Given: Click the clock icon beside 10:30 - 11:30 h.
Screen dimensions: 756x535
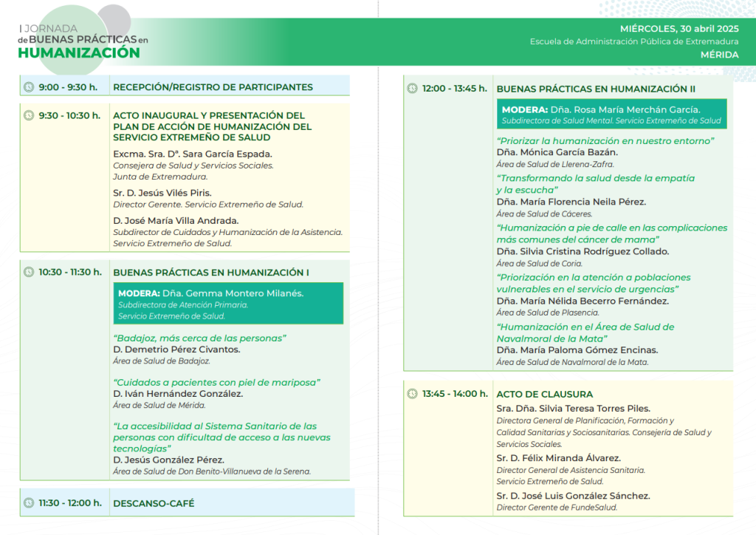Looking at the screenshot, I should coord(29,272).
